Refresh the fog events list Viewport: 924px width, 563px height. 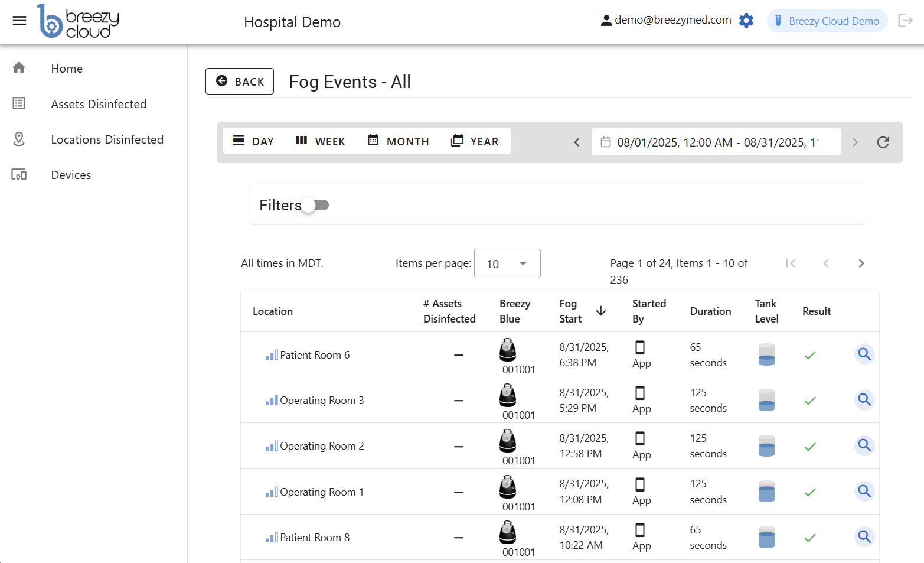[883, 142]
